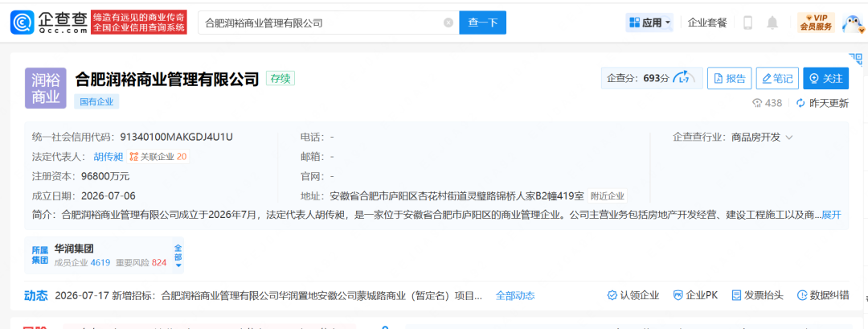This screenshot has height=329, width=868.
Task: Click company title 合肥润裕商业管理有限公司
Action: click(x=167, y=79)
